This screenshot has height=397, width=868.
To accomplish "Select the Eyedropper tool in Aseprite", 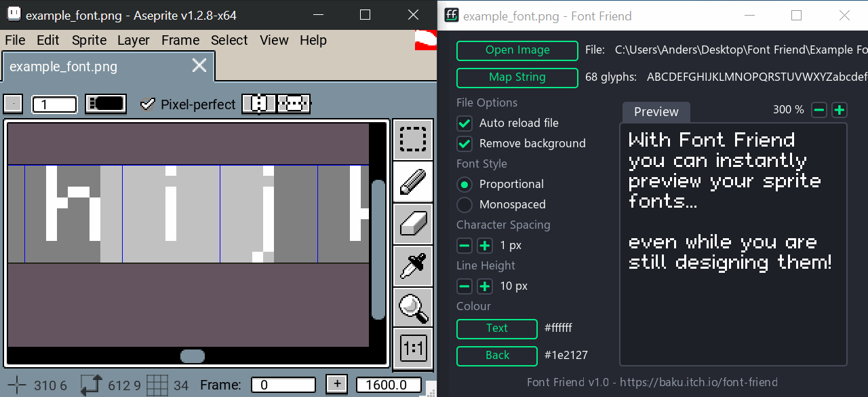I will click(413, 265).
